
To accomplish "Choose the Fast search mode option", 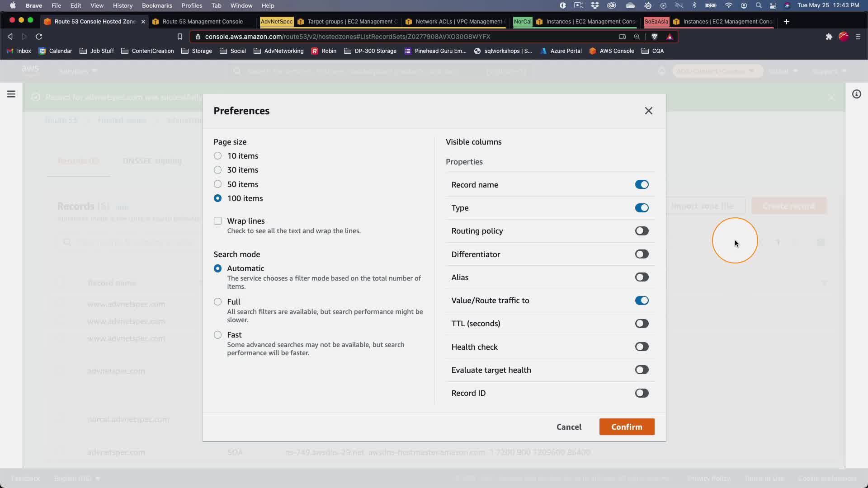I will [x=218, y=335].
